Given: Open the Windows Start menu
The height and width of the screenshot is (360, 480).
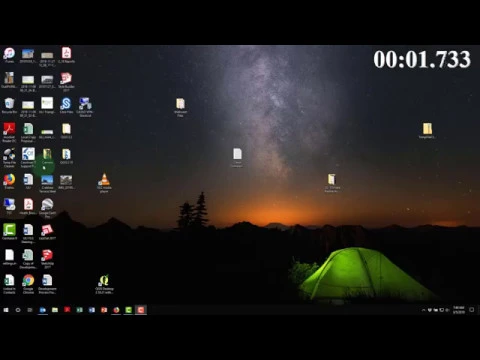Looking at the screenshot, I should pos(6,310).
